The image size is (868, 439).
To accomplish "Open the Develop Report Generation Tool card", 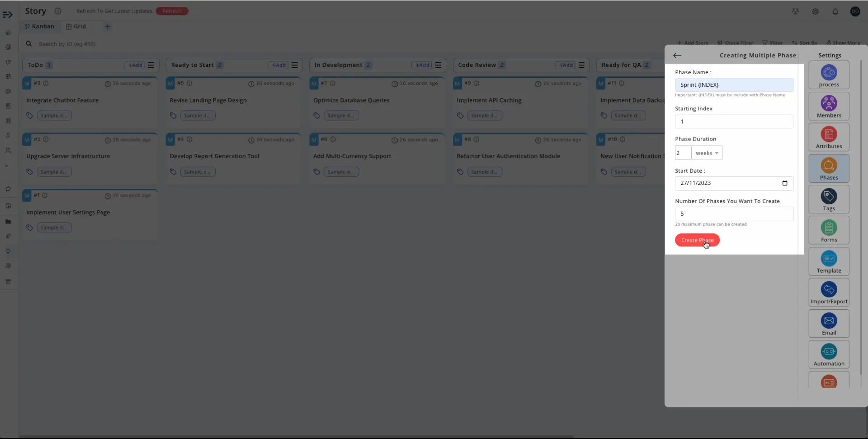I will click(233, 159).
